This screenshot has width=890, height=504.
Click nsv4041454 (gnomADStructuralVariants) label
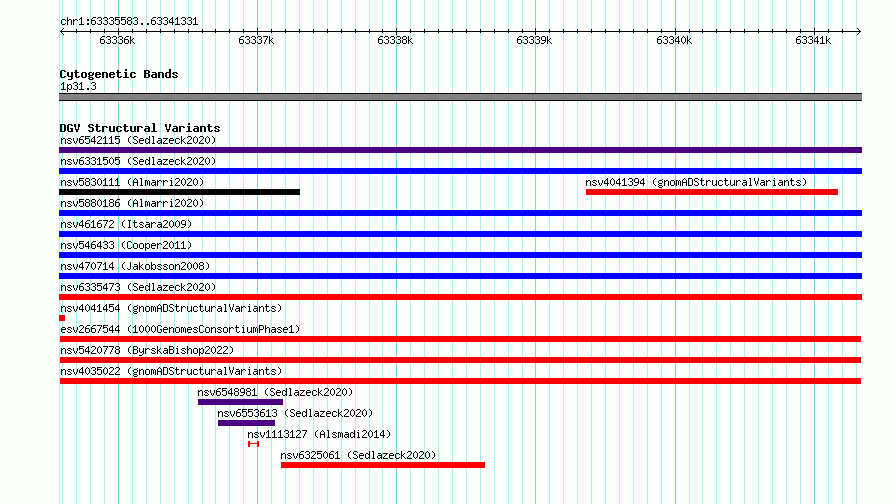pos(171,308)
